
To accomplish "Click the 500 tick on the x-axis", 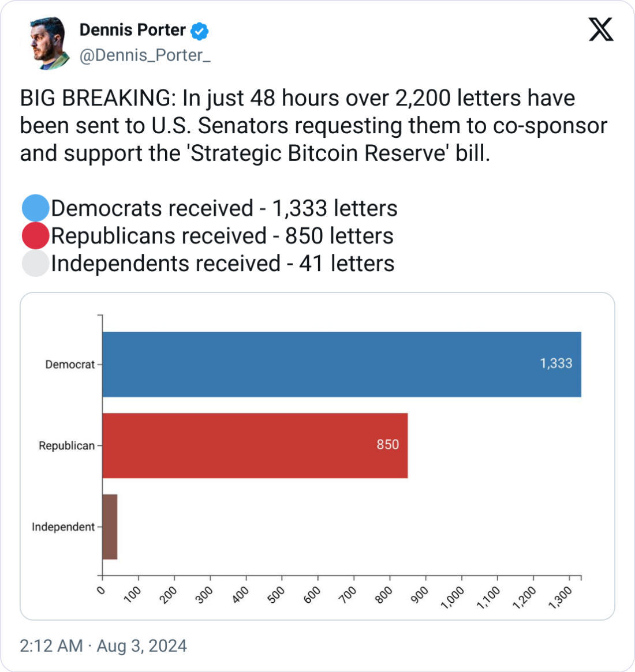I will 276,595.
